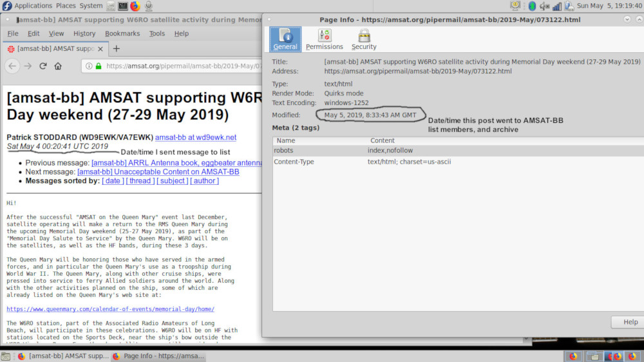Sort messages by thread link
The width and height of the screenshot is (644, 362).
(x=140, y=181)
